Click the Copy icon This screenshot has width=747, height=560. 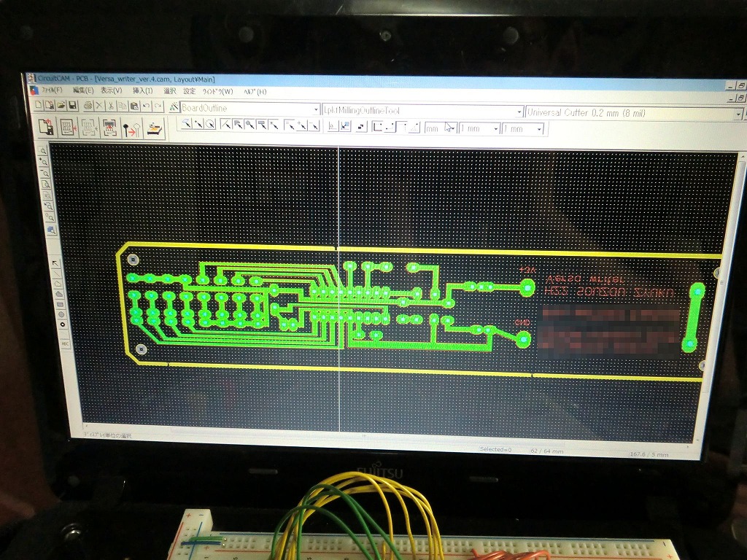122,106
